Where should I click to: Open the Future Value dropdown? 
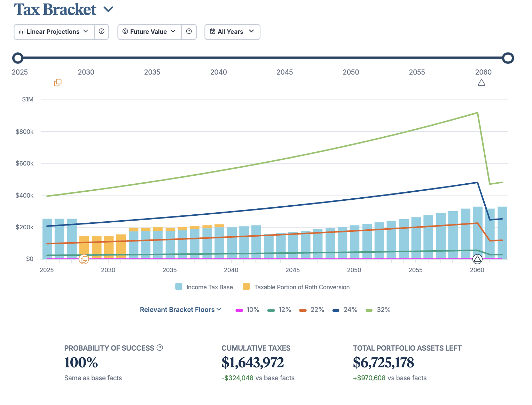click(150, 32)
